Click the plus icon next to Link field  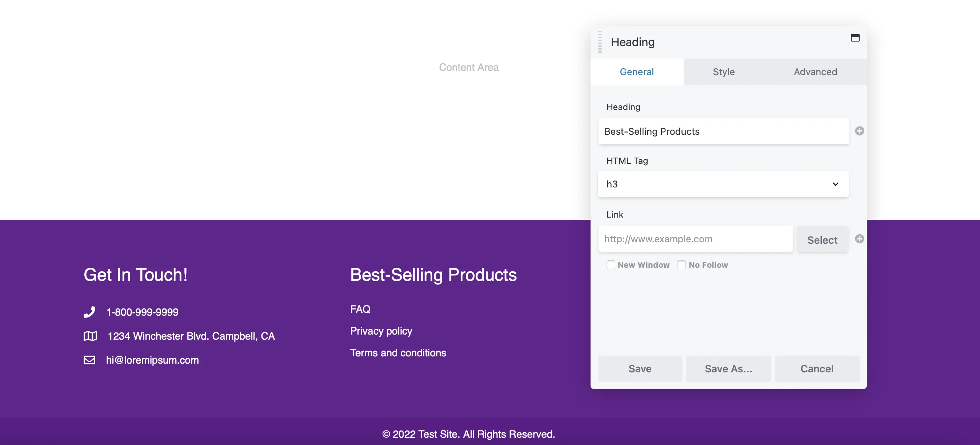pos(859,239)
